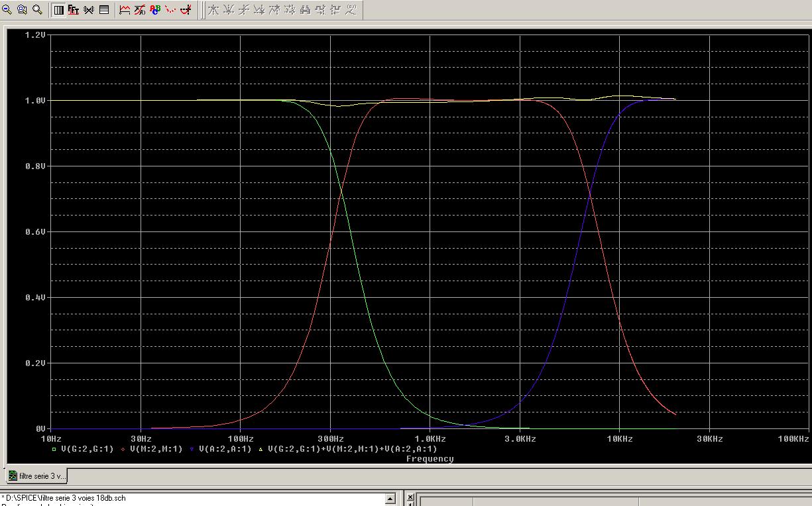The height and width of the screenshot is (506, 812).
Task: Toggle the log Y axis lines button
Action: pos(104,10)
